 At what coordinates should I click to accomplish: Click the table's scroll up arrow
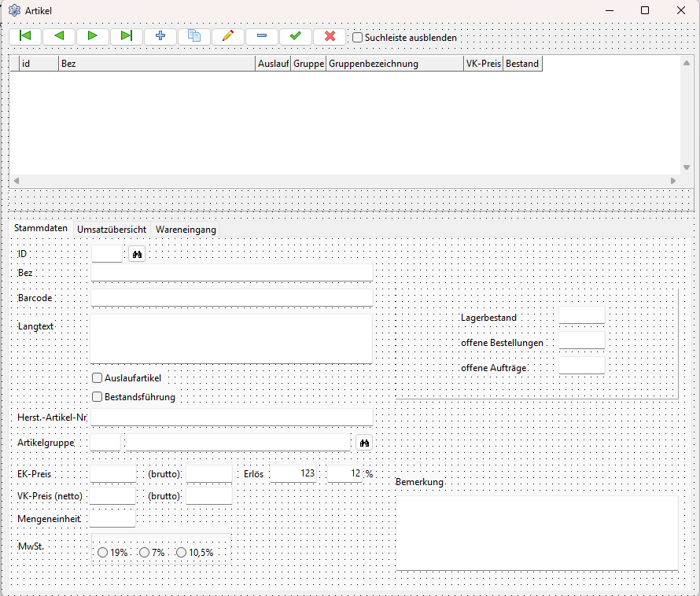click(x=687, y=63)
